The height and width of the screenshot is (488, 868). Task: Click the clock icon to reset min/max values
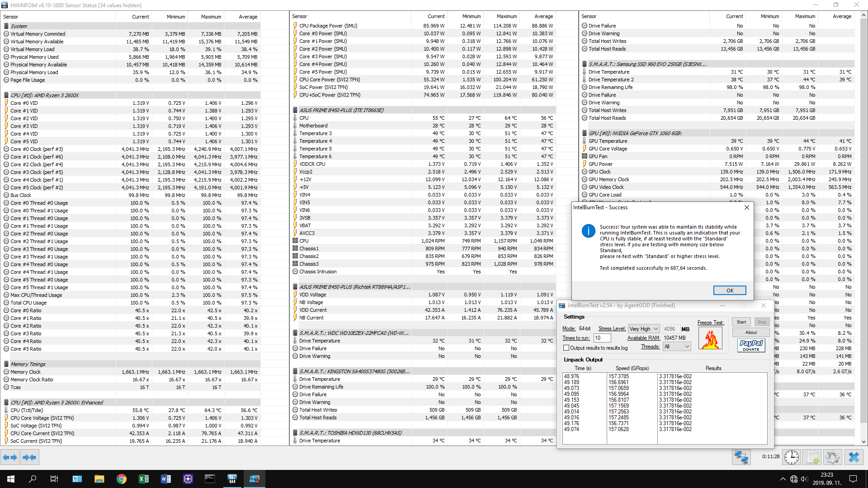791,457
